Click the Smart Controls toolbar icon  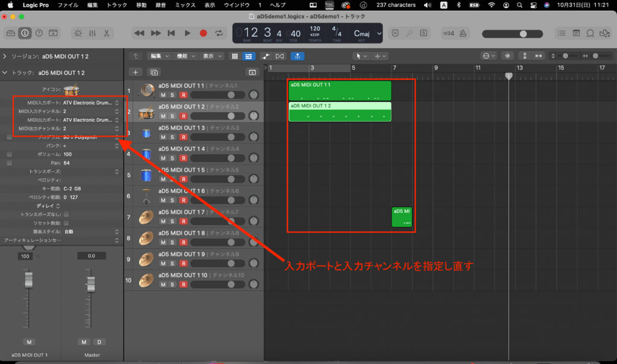(x=78, y=33)
